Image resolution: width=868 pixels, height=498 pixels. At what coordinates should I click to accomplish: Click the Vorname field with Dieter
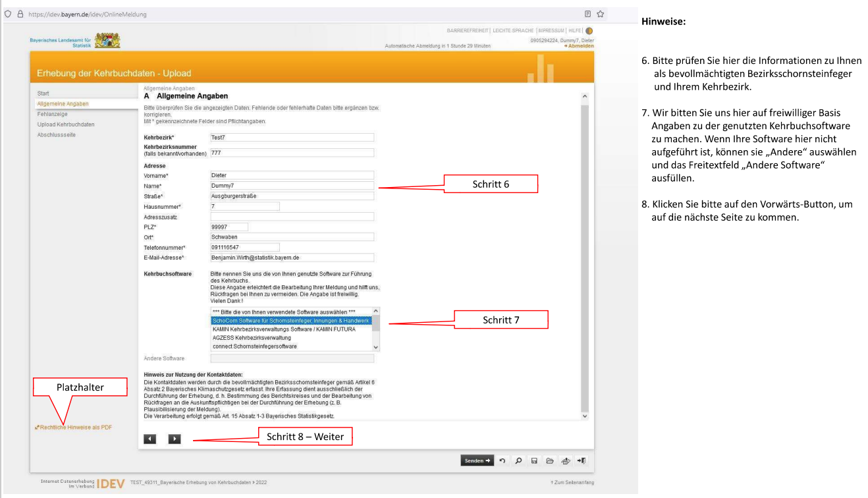tap(292, 175)
